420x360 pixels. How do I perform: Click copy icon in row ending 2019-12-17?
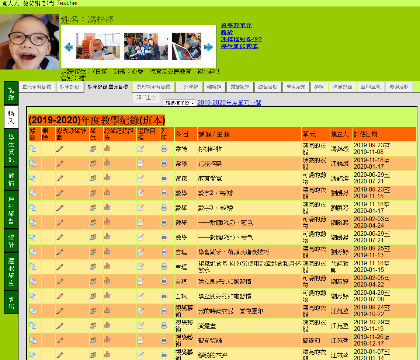click(33, 340)
